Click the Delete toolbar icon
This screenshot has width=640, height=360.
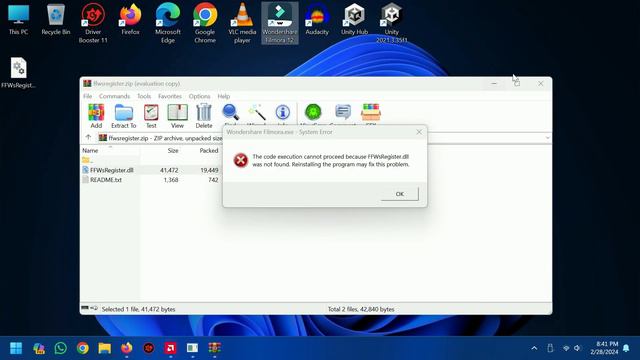tap(204, 116)
